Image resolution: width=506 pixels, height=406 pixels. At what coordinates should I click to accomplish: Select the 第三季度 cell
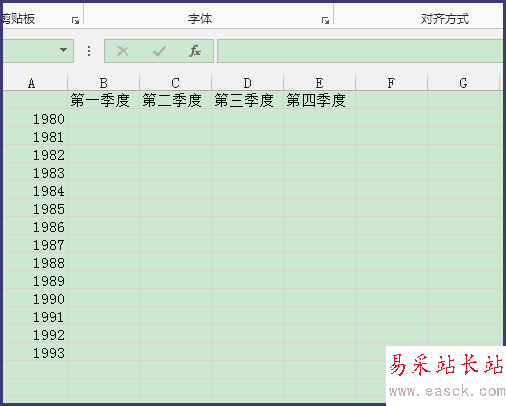tap(247, 100)
